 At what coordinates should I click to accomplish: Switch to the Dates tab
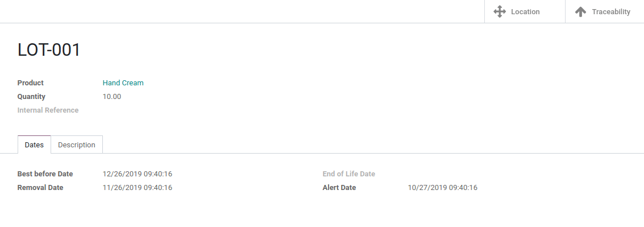[x=34, y=145]
